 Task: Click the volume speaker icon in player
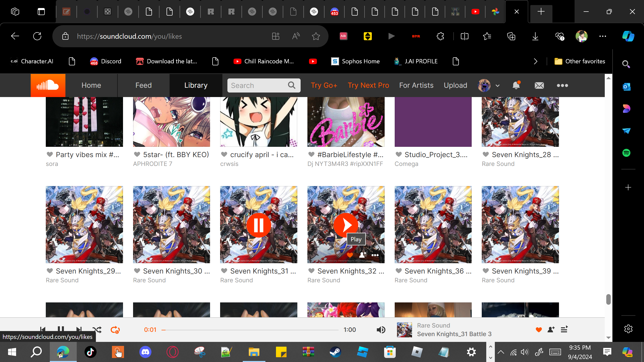(381, 330)
